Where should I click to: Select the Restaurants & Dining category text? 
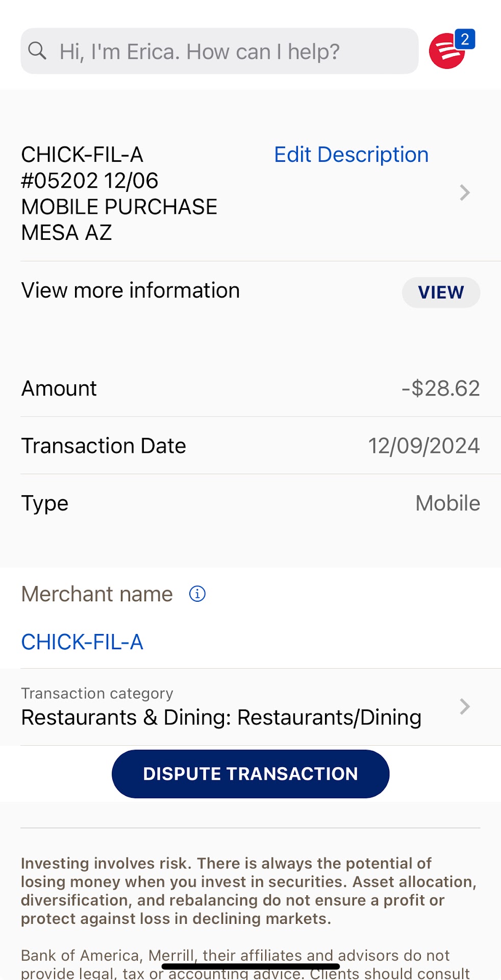point(221,718)
